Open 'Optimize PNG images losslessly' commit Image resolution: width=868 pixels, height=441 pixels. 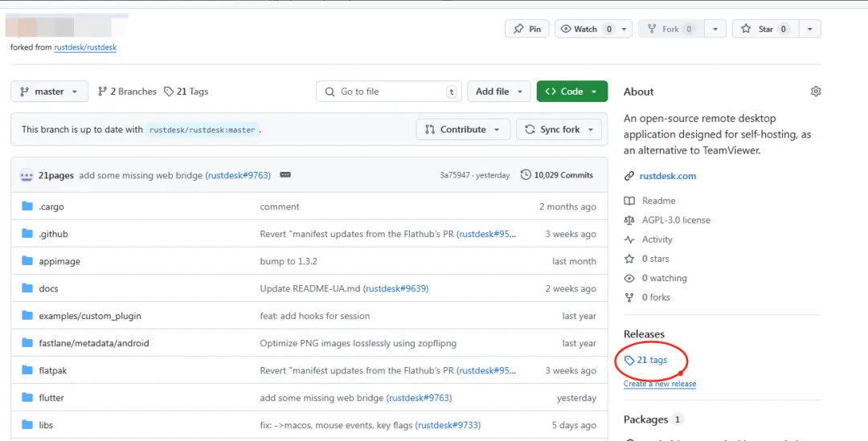coord(358,343)
